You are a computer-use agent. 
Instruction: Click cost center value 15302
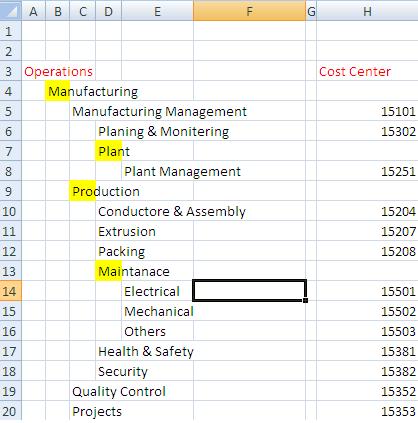[398, 131]
